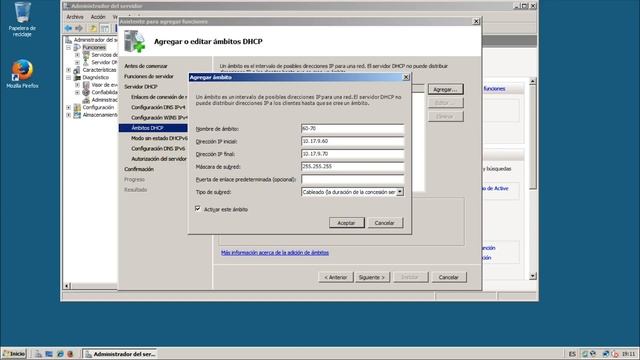Click the Internet Explorer quick launch icon
This screenshot has width=640, height=360.
pos(60,354)
